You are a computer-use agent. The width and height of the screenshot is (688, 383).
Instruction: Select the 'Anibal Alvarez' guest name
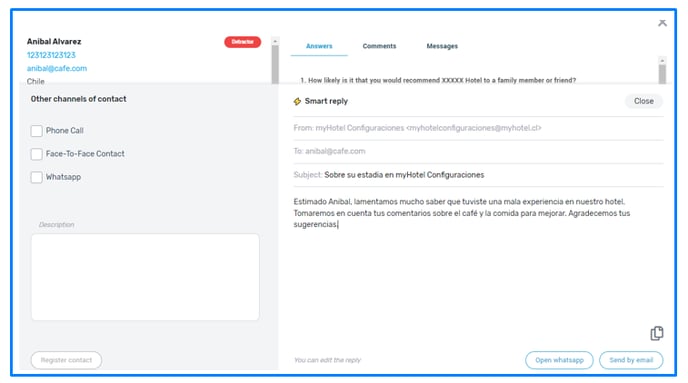point(54,42)
